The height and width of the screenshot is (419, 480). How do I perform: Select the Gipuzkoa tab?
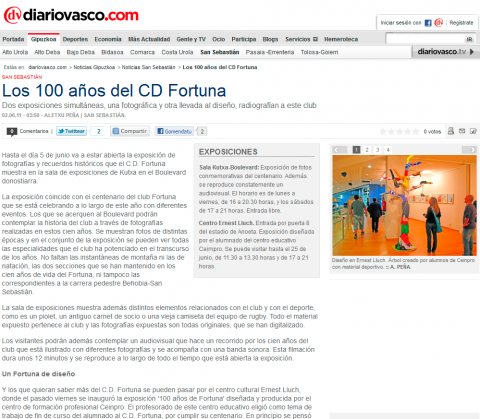43,39
